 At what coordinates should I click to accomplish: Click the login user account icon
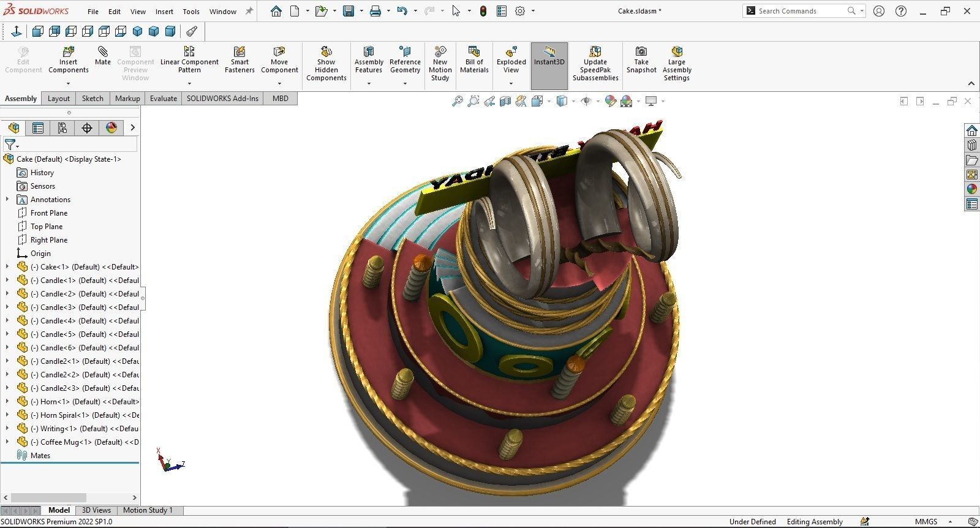(x=879, y=11)
